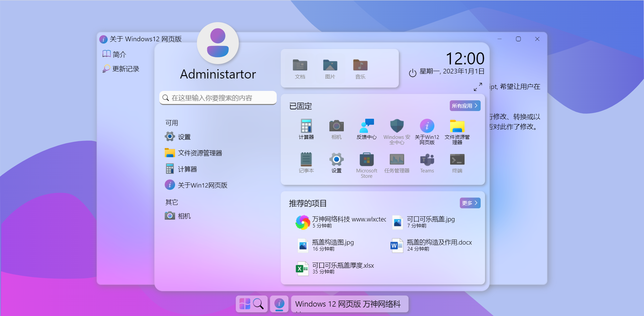Open pinned 文件资源管理器 icon
Viewport: 644px width, 316px height.
pyautogui.click(x=457, y=131)
